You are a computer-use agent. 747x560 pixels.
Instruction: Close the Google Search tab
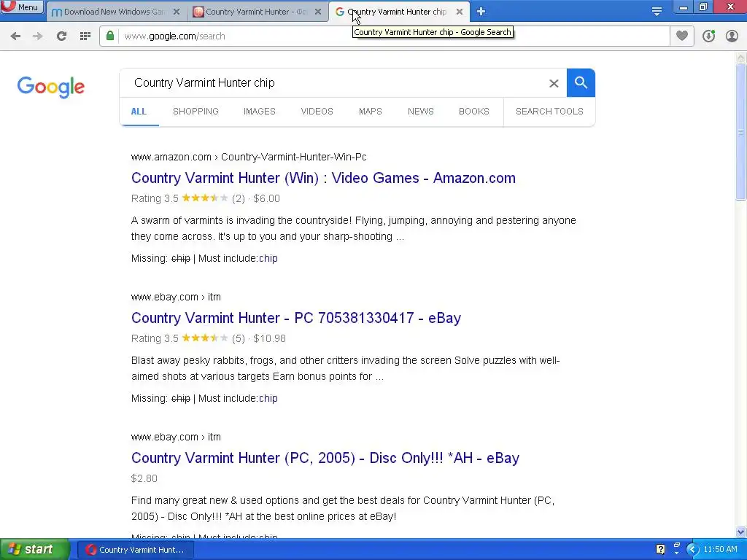click(460, 12)
